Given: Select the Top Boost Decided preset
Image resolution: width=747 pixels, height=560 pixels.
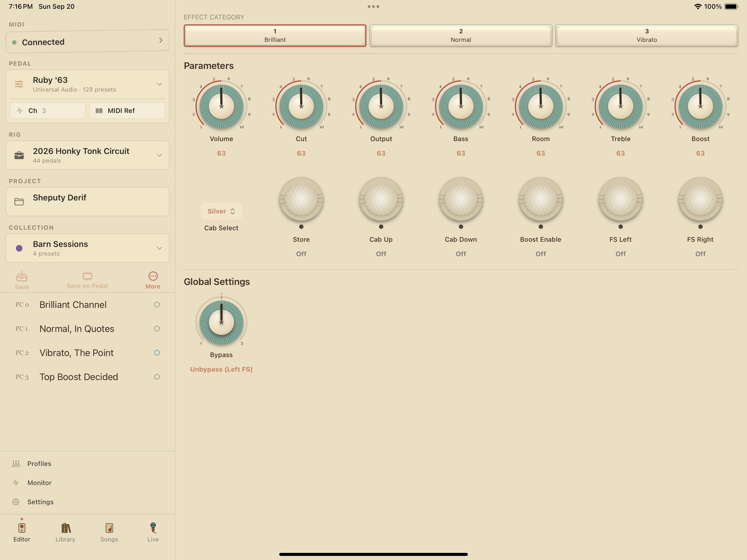Looking at the screenshot, I should point(87,377).
